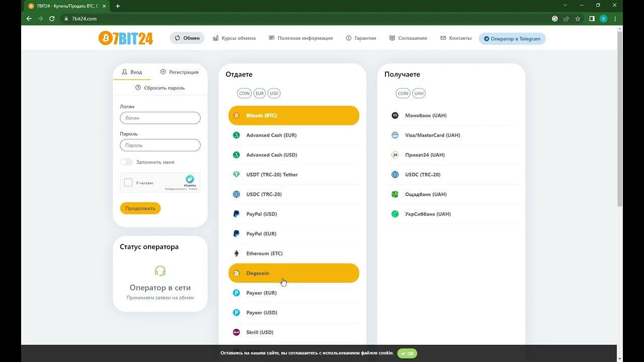The width and height of the screenshot is (644, 362).
Task: Select Bitcoin (BTC) in the Отдаете list
Action: tap(294, 116)
